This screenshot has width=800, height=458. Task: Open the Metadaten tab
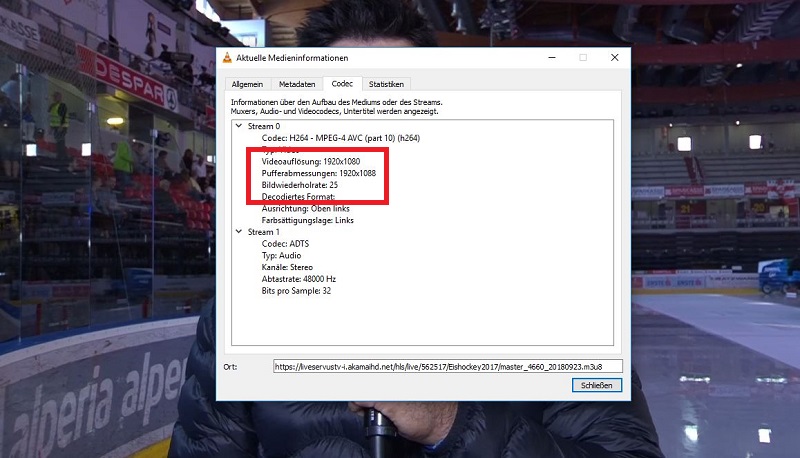[x=297, y=84]
